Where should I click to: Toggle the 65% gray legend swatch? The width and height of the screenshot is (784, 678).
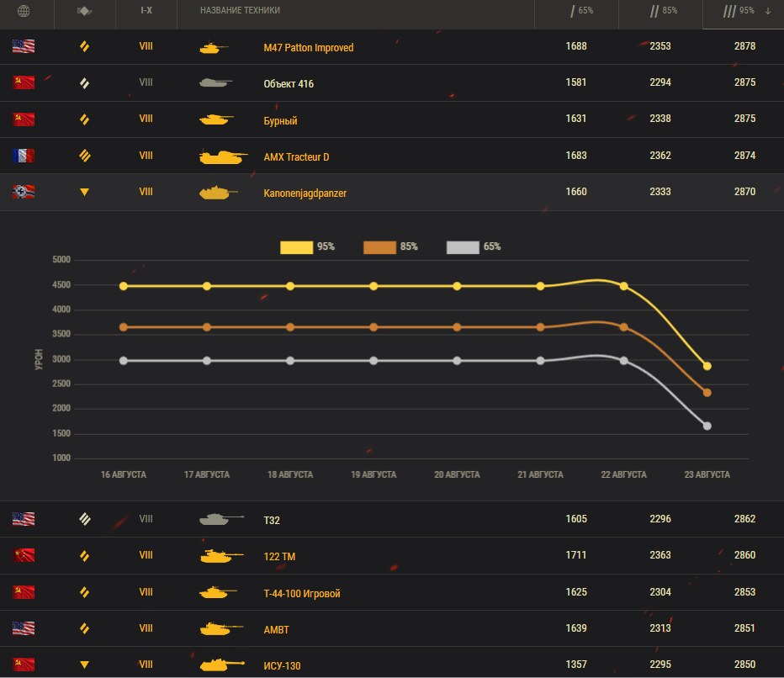(463, 247)
